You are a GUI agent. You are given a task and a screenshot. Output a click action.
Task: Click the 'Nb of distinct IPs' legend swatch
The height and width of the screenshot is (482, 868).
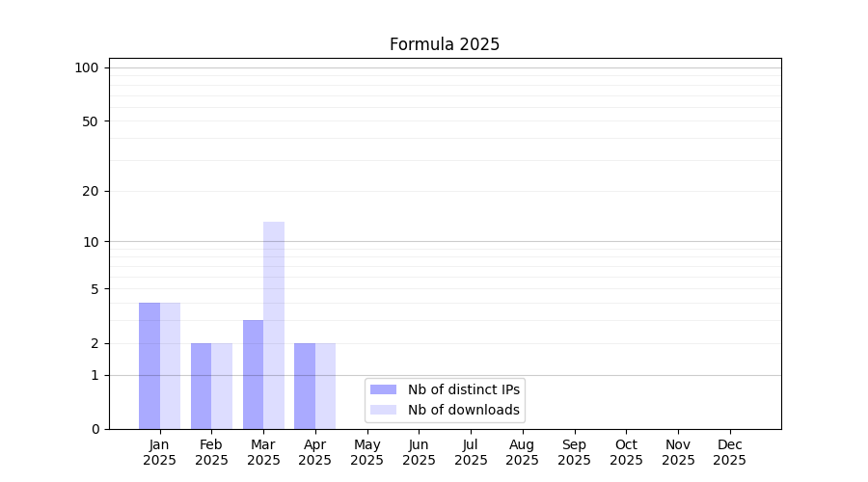pos(383,389)
